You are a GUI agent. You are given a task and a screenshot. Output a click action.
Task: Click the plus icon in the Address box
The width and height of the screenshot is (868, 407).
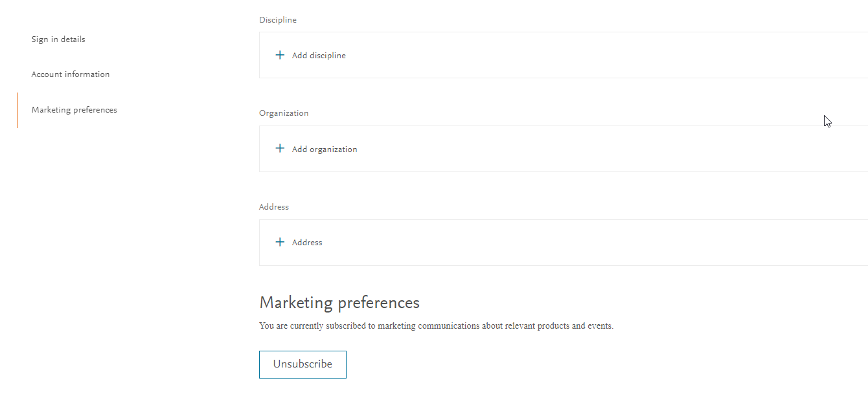[280, 242]
